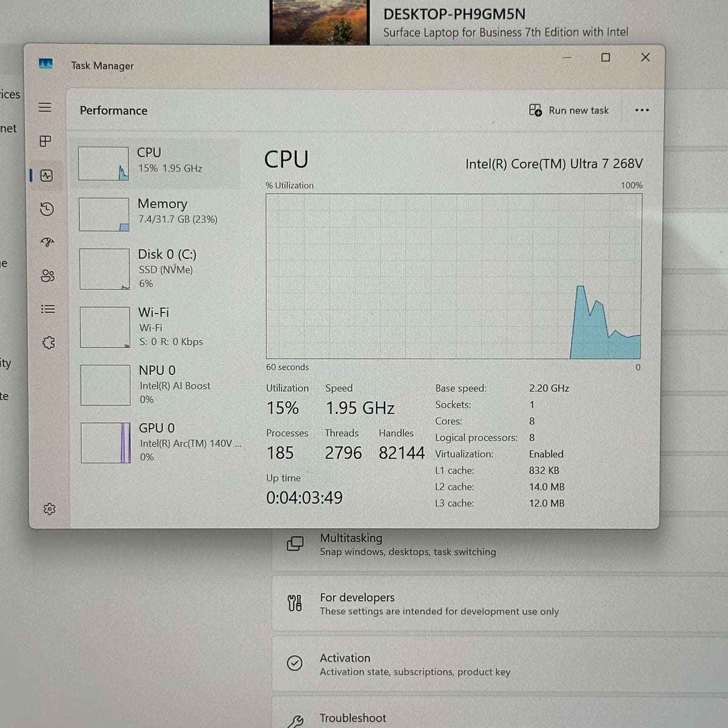Click the 60 seconds graph label
This screenshot has height=728, width=728.
[x=288, y=367]
